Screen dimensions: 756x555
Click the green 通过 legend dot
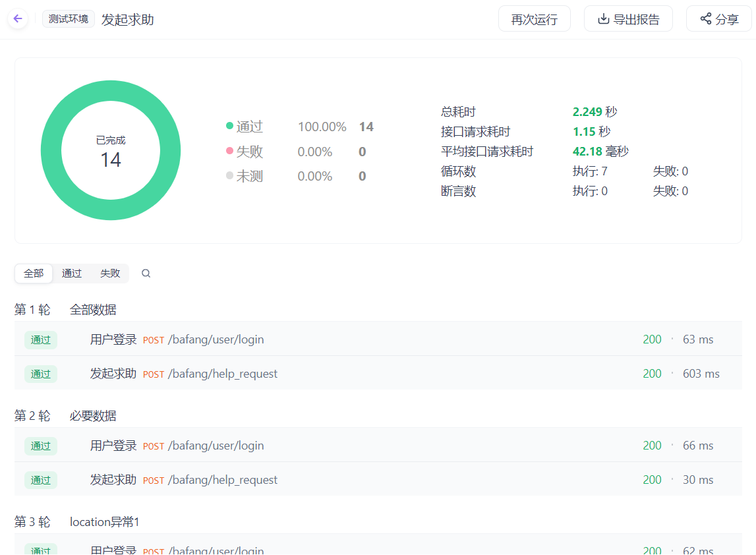229,126
